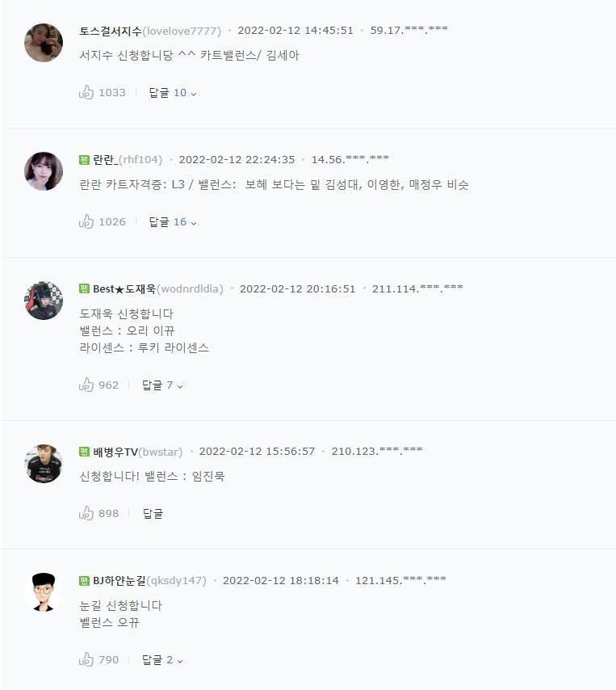Click 답글 to reply to 배병우TV
Viewport: 616px width, 690px height.
click(x=153, y=514)
